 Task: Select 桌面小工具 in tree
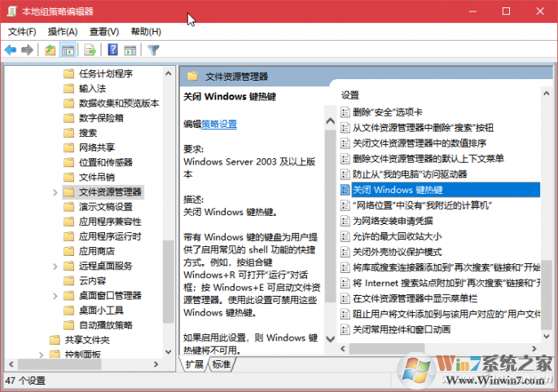pyautogui.click(x=101, y=311)
